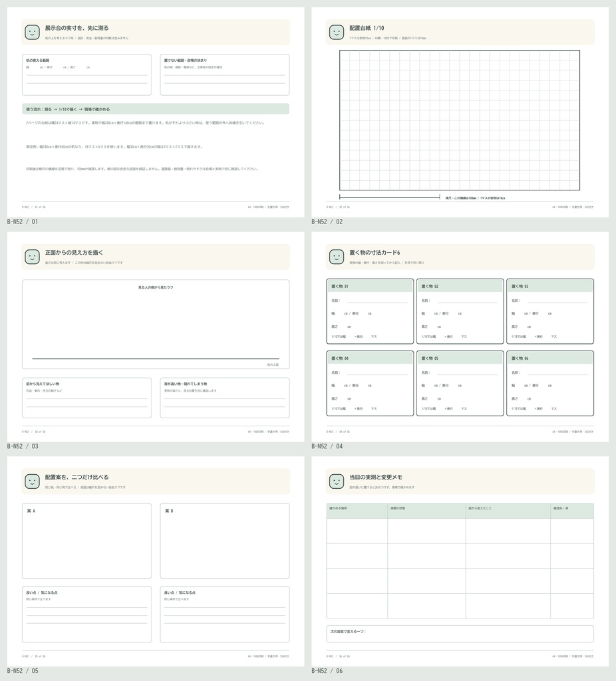This screenshot has width=616, height=681.
Task: Click the smiley icon beside 正面からの見え方を描く
Action: click(32, 257)
